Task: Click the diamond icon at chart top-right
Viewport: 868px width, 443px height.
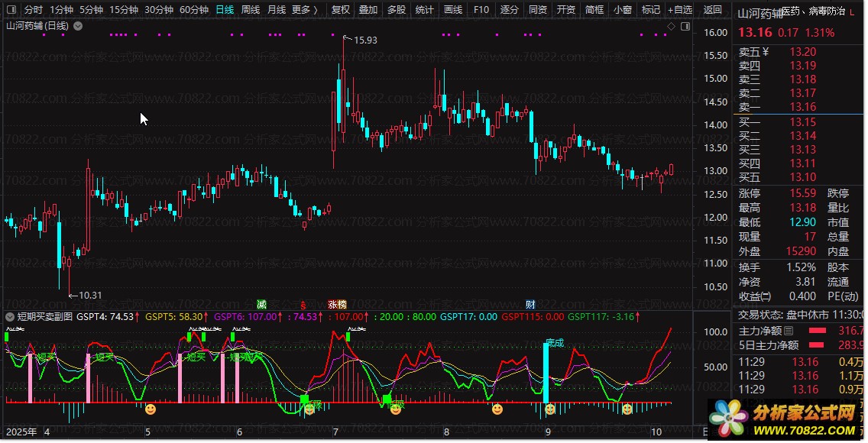Action: 671,26
